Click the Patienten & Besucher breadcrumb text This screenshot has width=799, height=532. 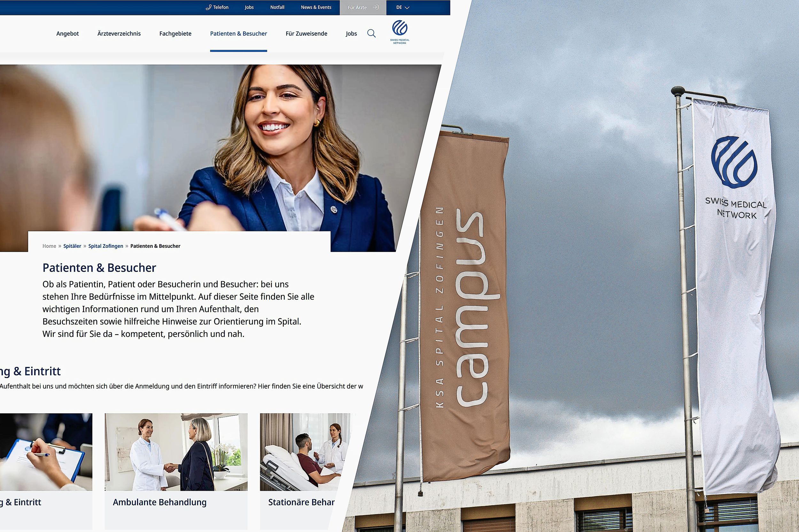(155, 246)
